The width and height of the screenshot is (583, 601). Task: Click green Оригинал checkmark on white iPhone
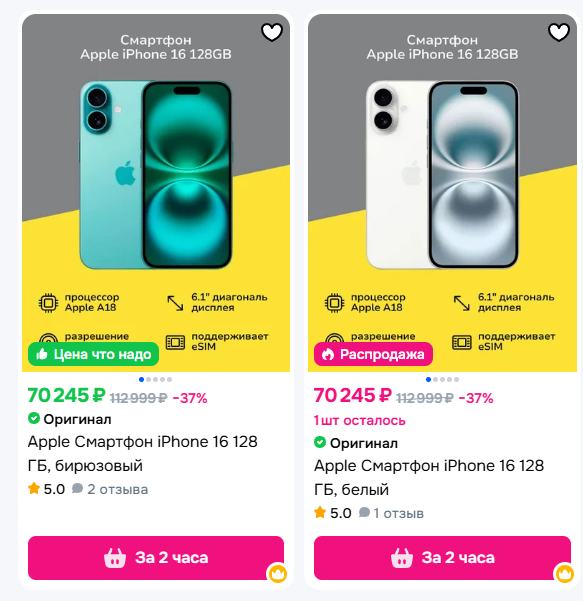(x=320, y=442)
